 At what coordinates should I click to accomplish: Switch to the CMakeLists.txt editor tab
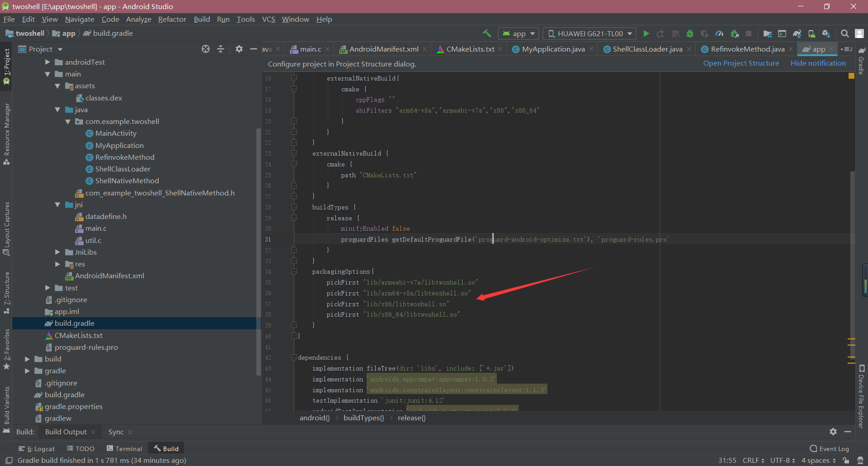[470, 49]
